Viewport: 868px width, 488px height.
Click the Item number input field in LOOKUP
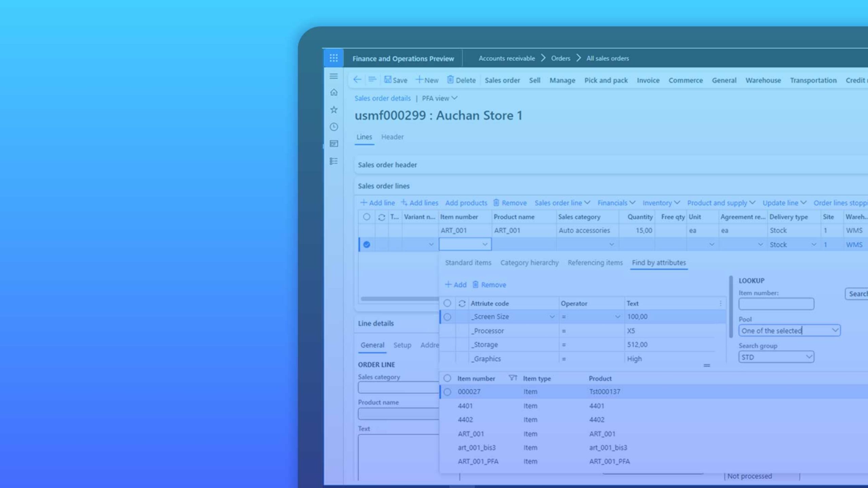pos(776,304)
